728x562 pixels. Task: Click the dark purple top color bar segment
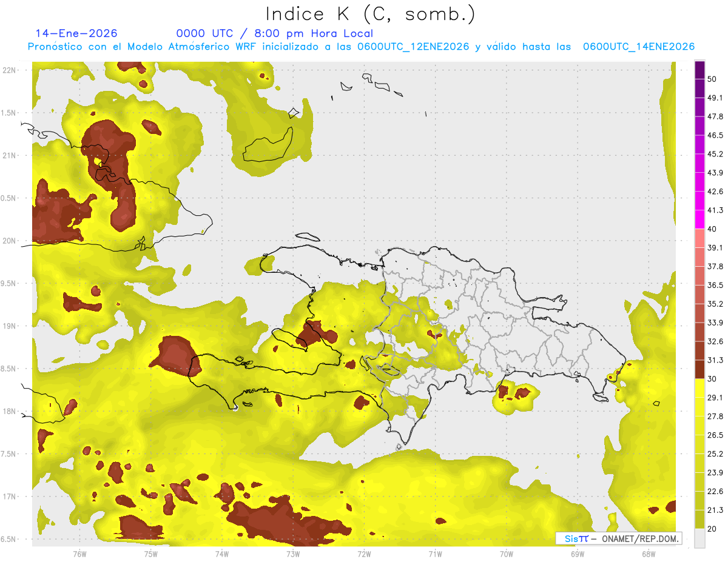click(x=699, y=70)
